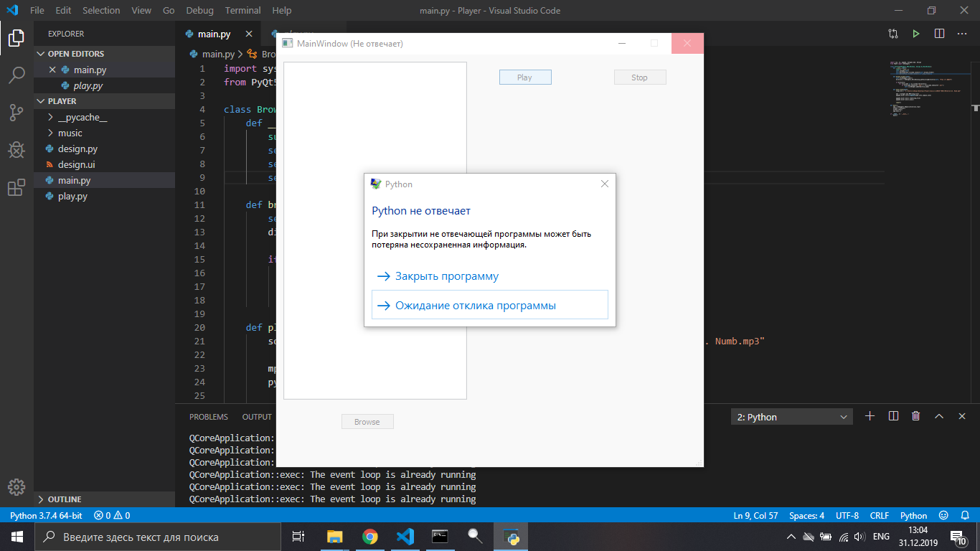Open changes compare icon in editor toolbar

[892, 34]
